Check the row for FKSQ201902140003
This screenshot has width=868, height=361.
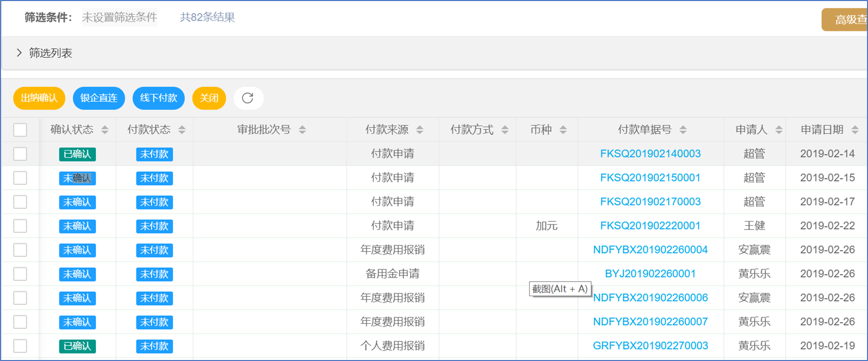point(20,154)
